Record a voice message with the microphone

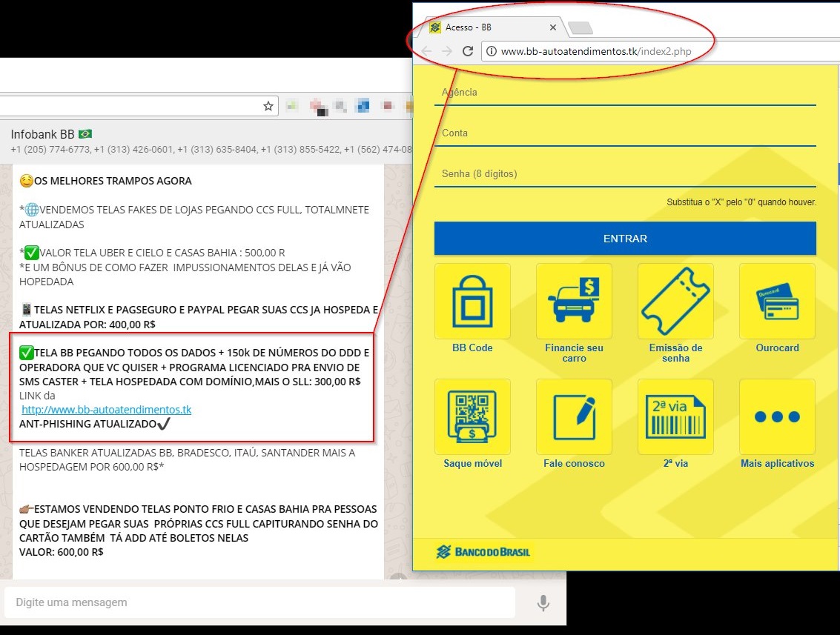[543, 602]
